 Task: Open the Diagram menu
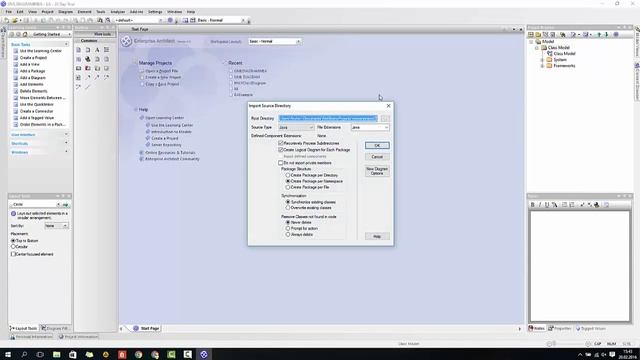point(65,12)
